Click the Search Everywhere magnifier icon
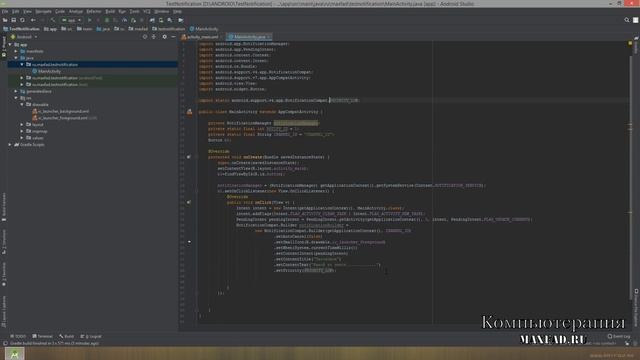The height and width of the screenshot is (360, 640). (x=627, y=20)
